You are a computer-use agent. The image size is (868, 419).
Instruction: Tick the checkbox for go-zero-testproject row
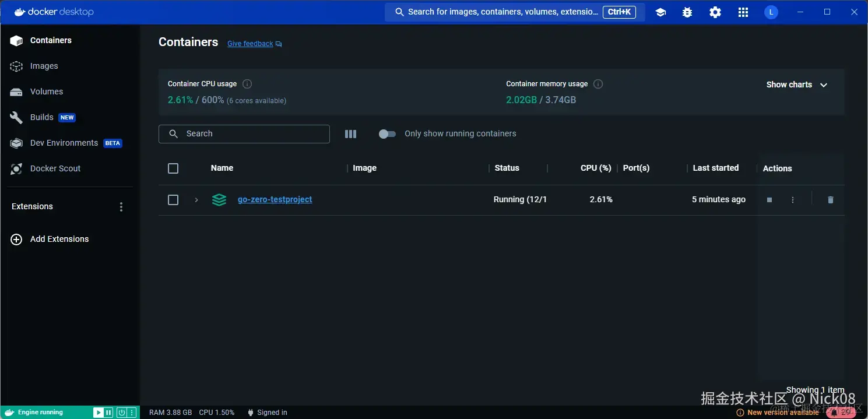coord(173,200)
